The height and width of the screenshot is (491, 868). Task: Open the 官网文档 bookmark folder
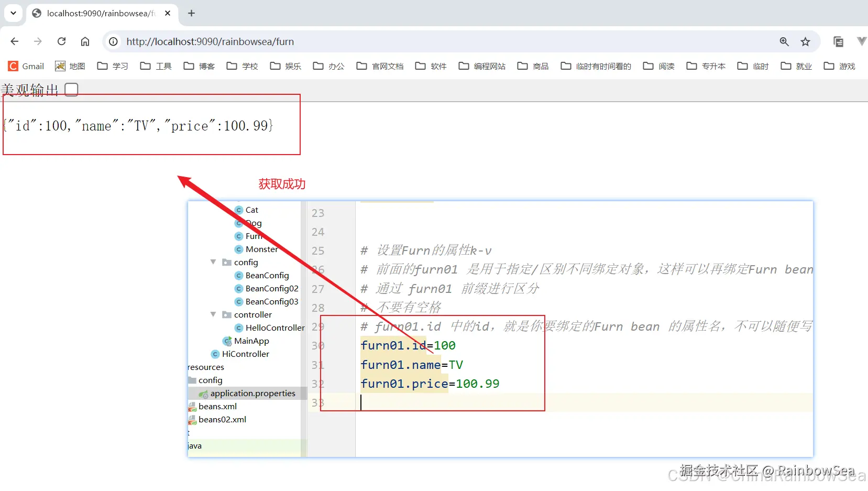[380, 66]
